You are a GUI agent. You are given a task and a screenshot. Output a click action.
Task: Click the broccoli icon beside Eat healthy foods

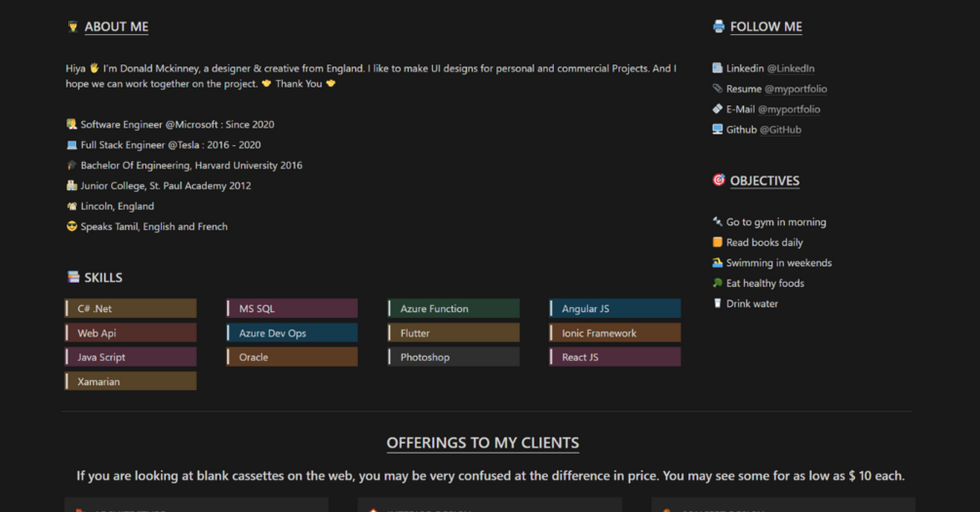click(x=718, y=284)
